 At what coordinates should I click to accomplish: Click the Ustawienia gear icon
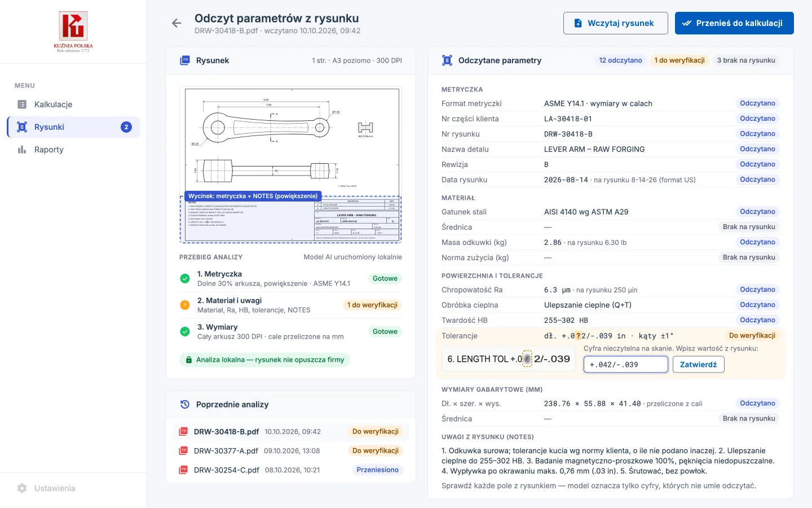22,488
